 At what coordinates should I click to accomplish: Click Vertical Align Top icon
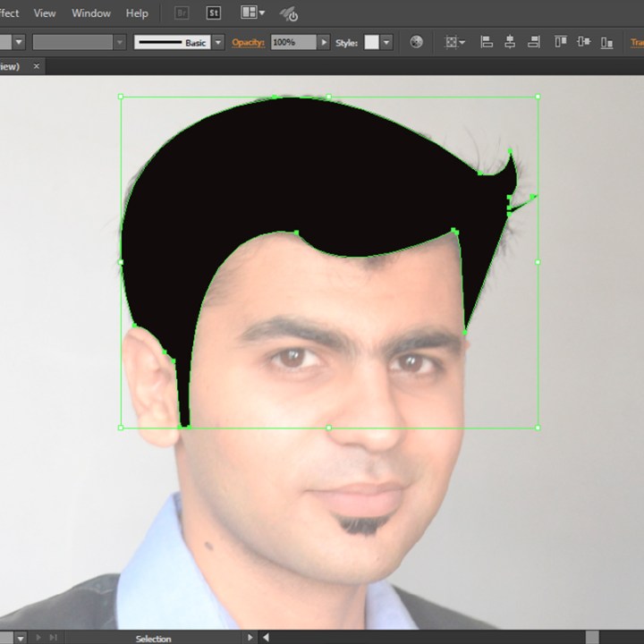tap(561, 42)
